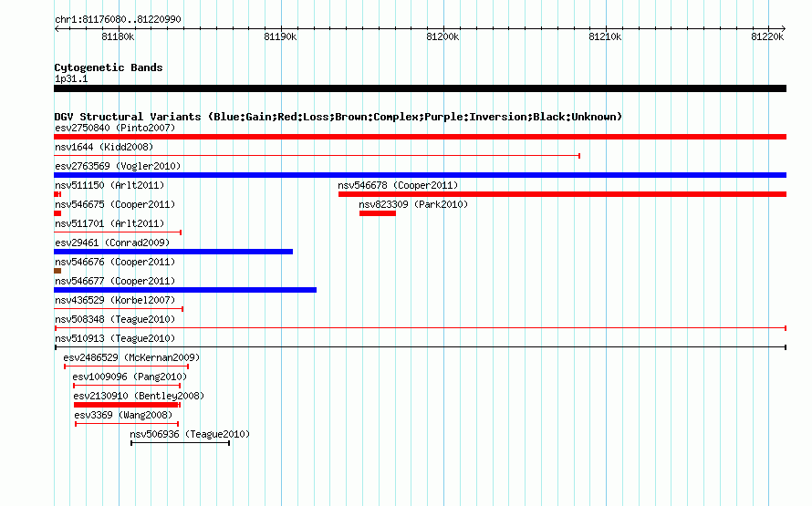Click the 81210k ruler tick label
The height and width of the screenshot is (506, 812).
[605, 36]
